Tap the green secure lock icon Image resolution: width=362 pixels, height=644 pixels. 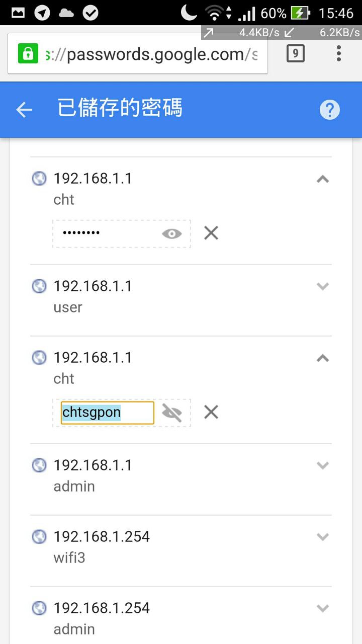28,53
